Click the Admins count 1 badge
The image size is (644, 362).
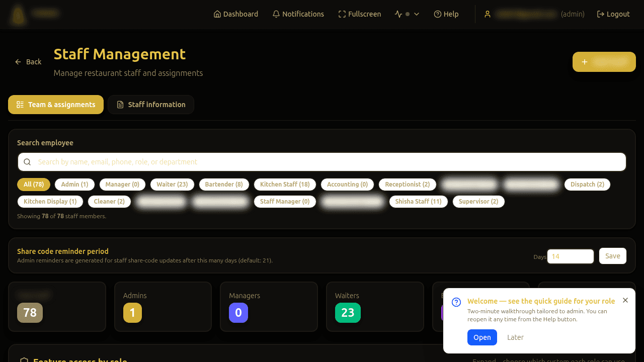coord(132,313)
